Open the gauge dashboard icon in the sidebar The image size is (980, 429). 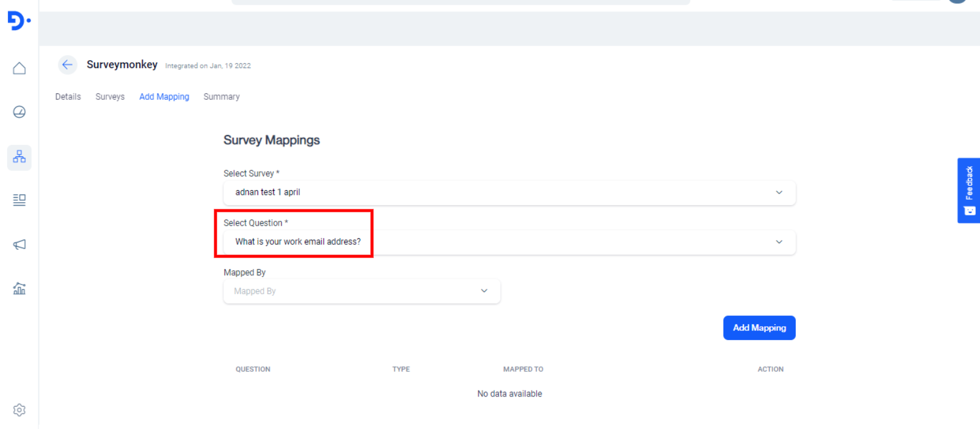point(19,112)
